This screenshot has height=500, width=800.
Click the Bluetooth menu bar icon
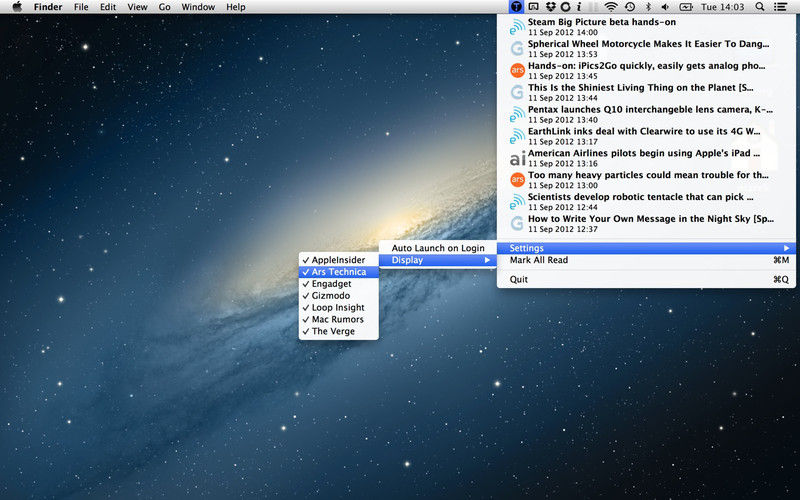coord(648,7)
